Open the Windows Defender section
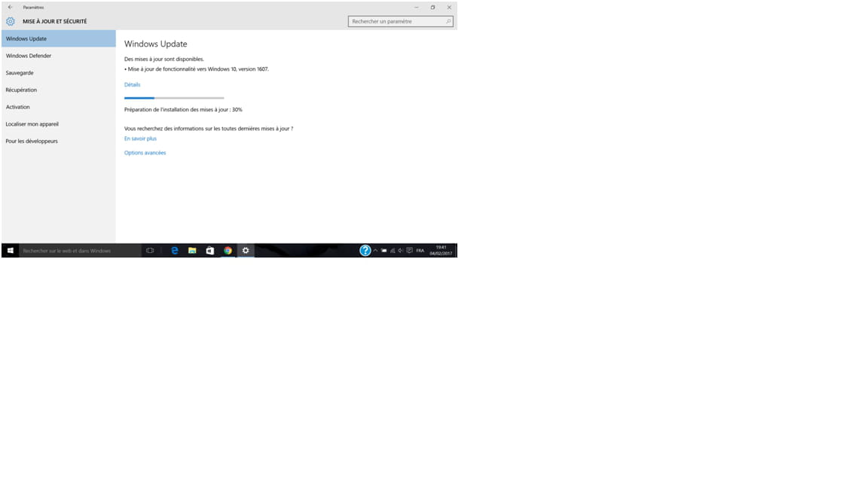 [59, 56]
